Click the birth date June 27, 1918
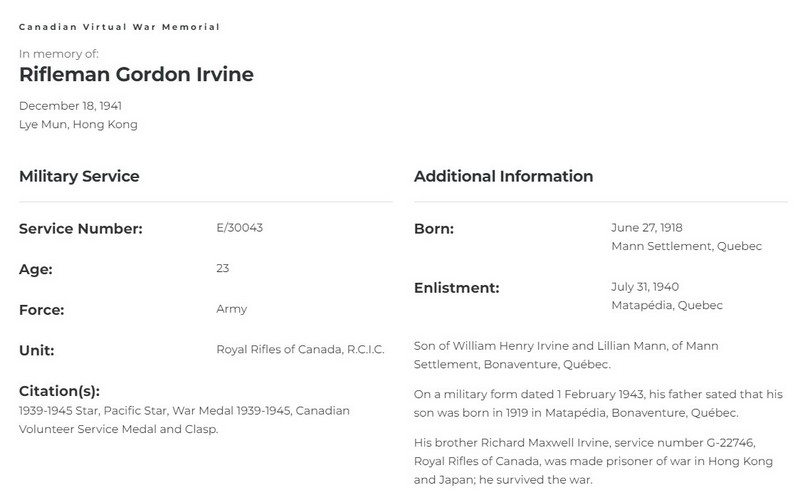800x495 pixels. pyautogui.click(x=646, y=228)
